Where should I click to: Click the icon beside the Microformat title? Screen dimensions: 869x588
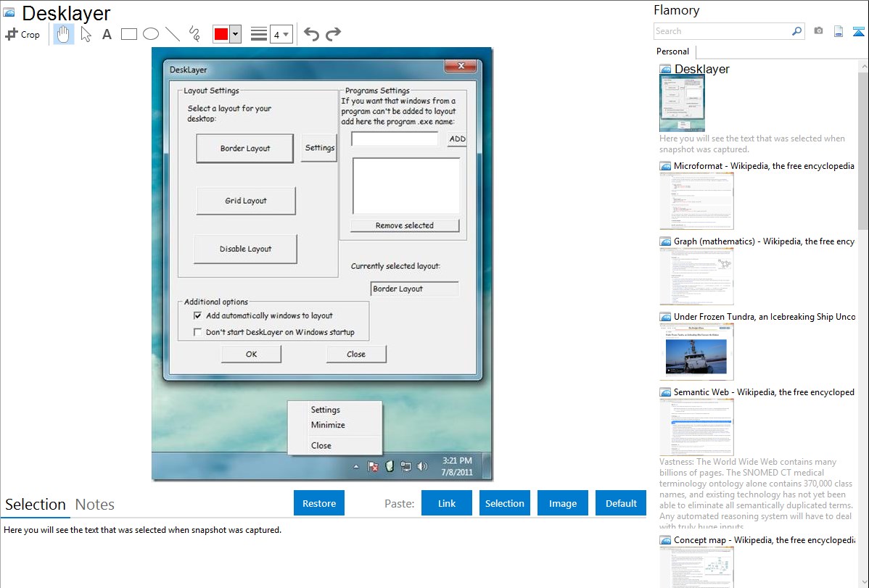pos(665,166)
